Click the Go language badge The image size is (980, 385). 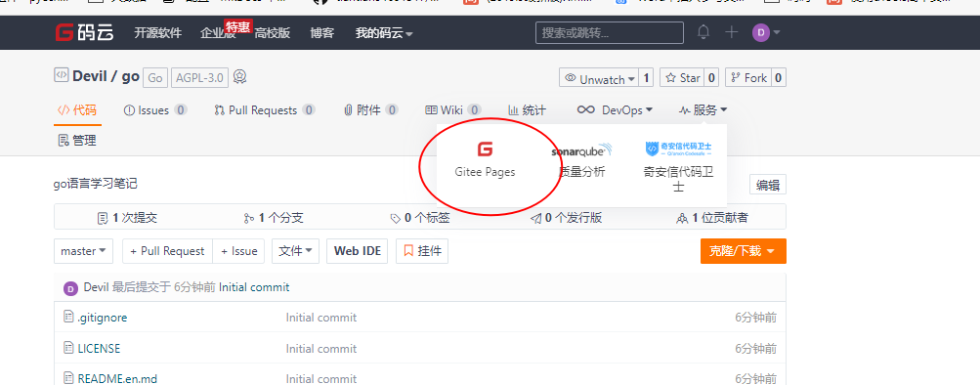[155, 77]
